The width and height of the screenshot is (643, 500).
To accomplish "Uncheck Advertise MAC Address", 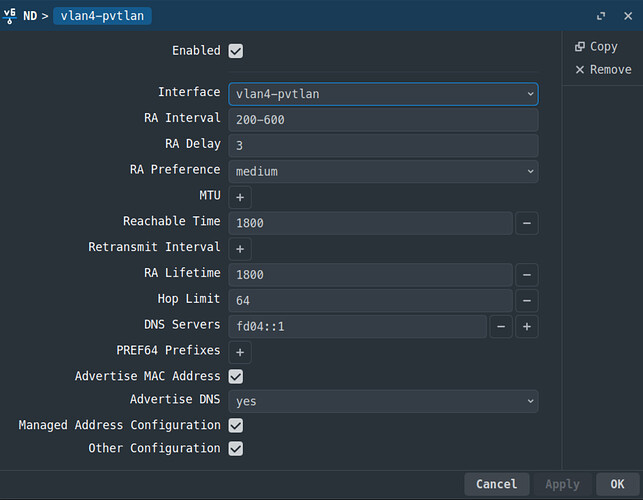I will [236, 376].
